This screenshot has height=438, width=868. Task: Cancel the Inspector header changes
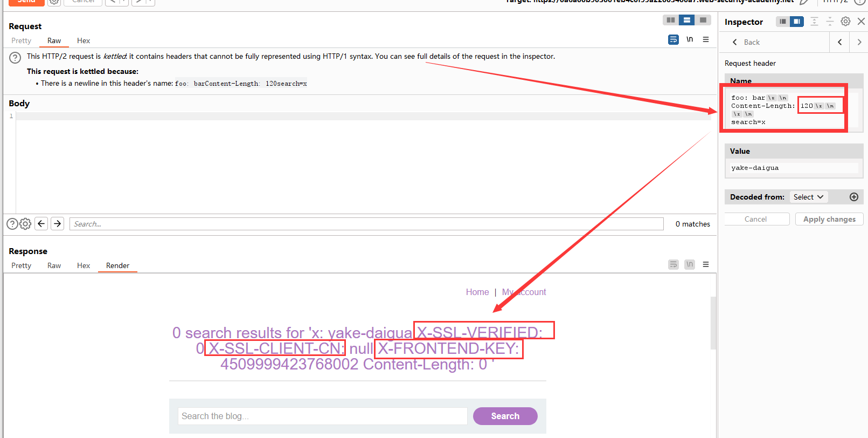pyautogui.click(x=755, y=219)
